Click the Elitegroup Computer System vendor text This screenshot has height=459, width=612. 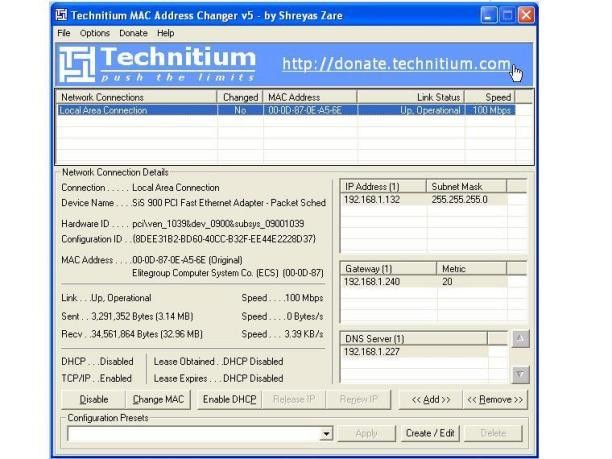coord(228,273)
